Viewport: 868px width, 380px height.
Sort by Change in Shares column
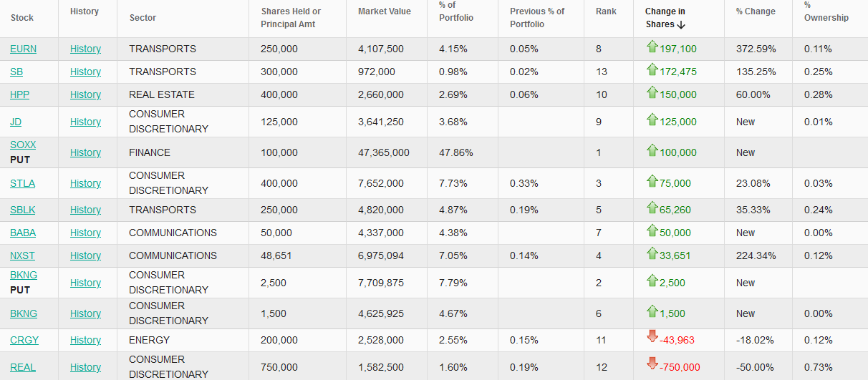click(x=665, y=18)
